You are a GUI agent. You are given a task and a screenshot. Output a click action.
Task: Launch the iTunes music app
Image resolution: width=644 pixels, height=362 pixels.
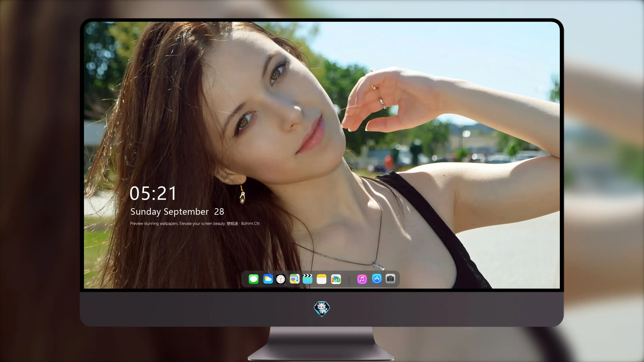coord(362,279)
